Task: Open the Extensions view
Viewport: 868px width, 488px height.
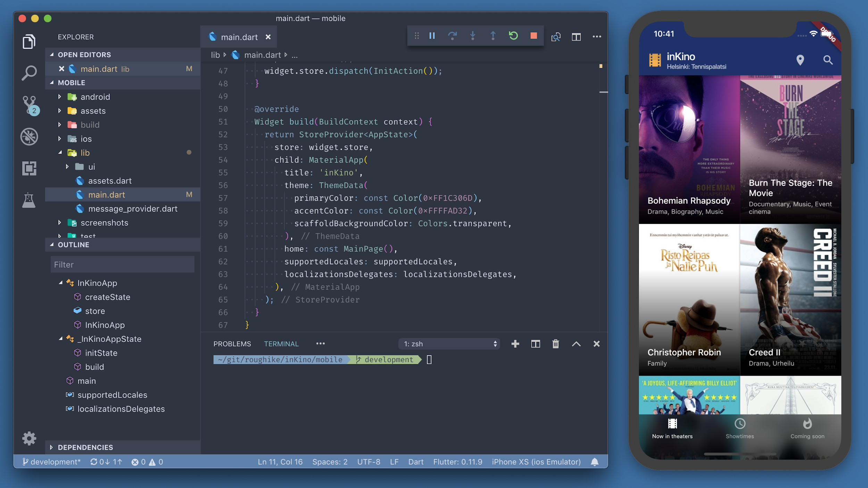Action: [x=29, y=168]
